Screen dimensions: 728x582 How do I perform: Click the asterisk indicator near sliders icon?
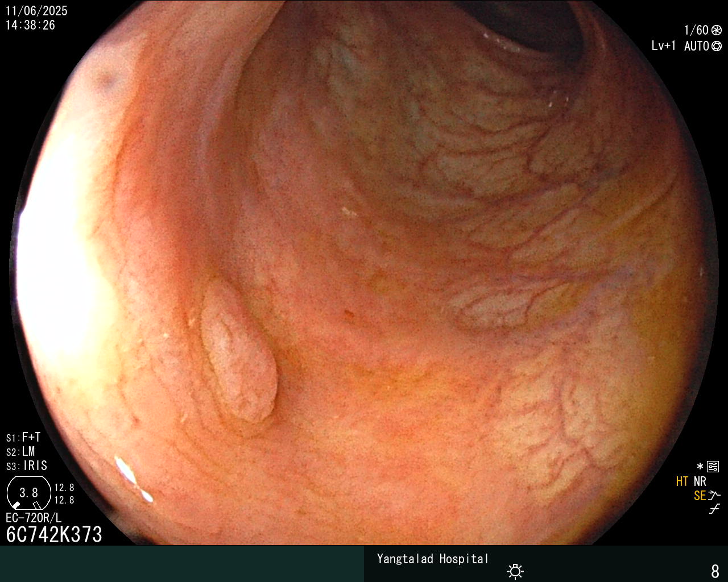tap(700, 467)
